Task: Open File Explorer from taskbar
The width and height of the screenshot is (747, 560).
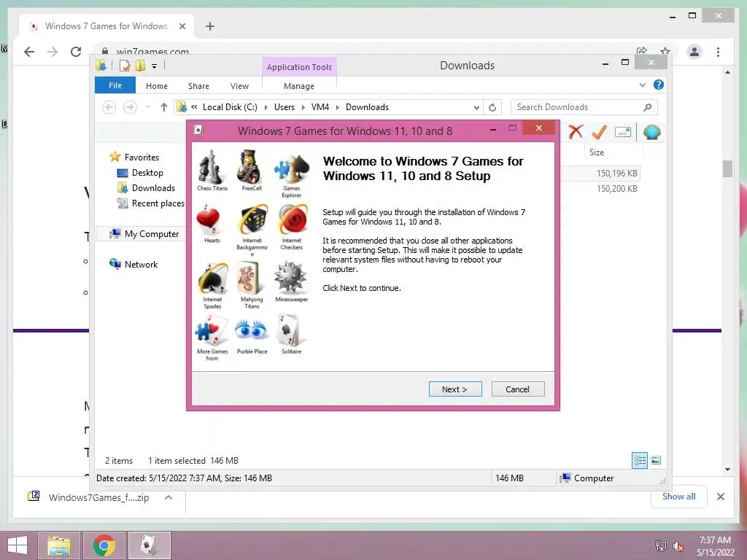Action: click(x=59, y=545)
